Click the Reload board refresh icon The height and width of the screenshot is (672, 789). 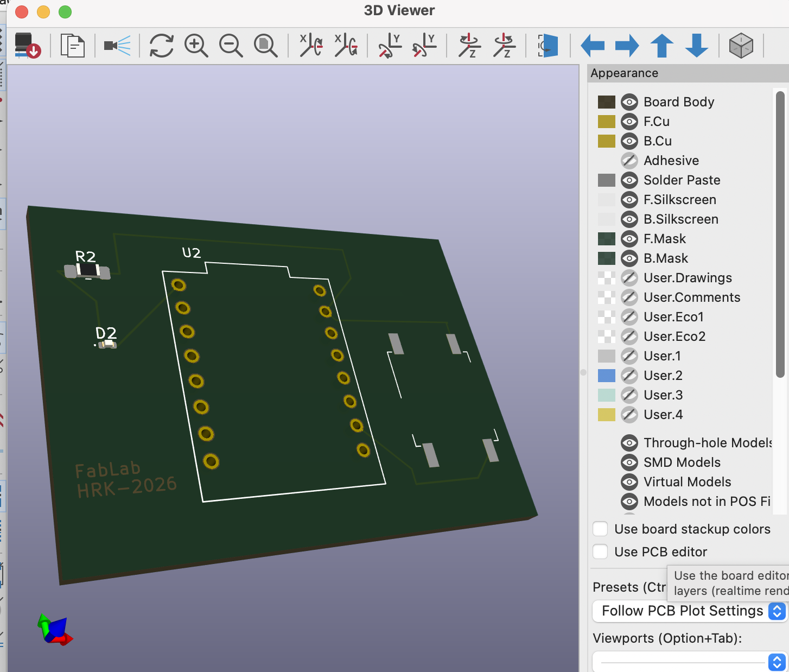tap(161, 46)
